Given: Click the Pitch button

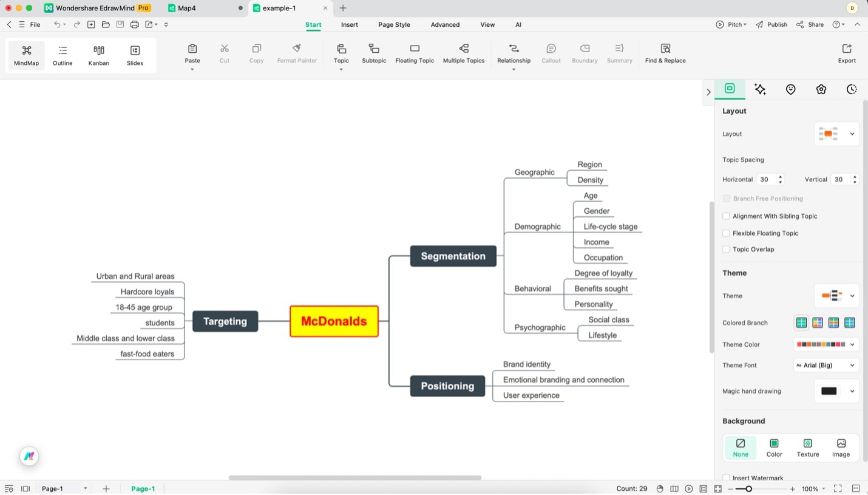Looking at the screenshot, I should (x=731, y=25).
